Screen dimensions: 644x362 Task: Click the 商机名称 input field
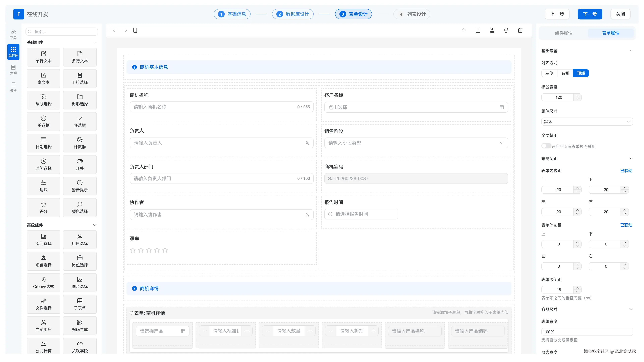pyautogui.click(x=212, y=107)
